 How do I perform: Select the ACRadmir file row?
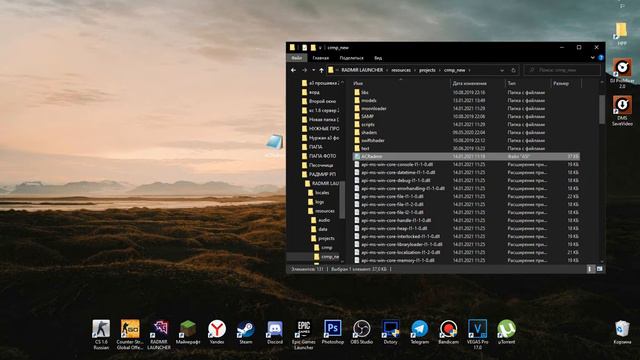[466, 156]
